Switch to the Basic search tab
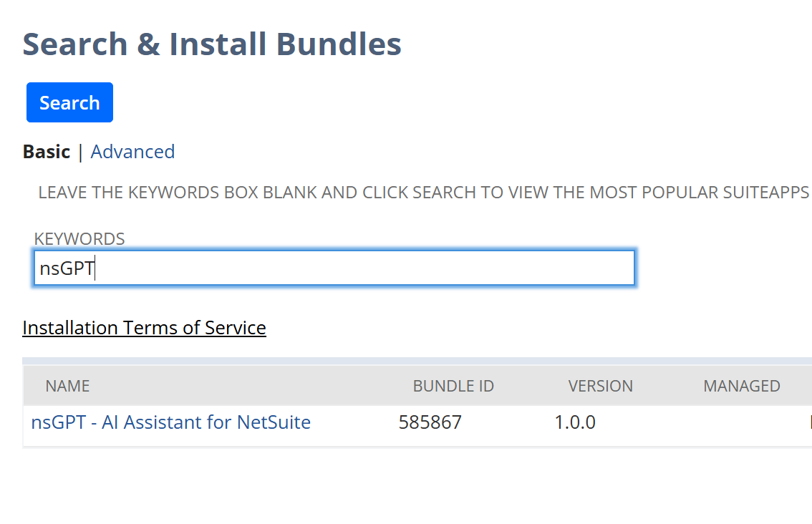Screen dimensions: 812x524 click(46, 152)
